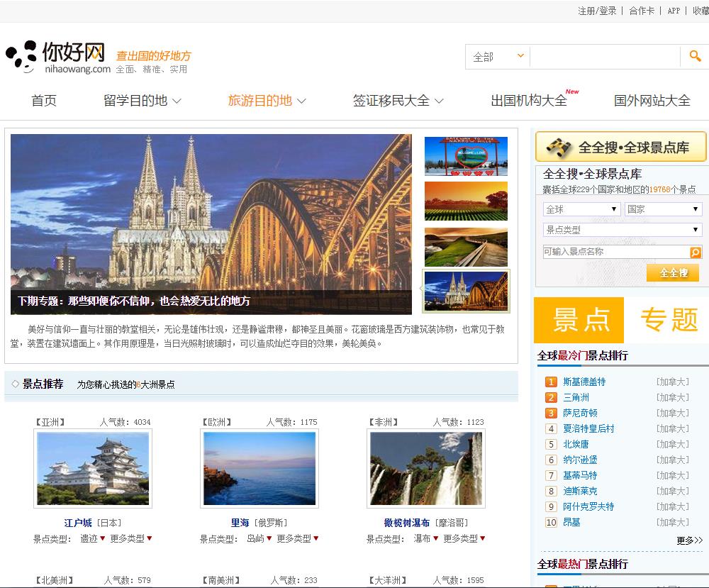Click rank badge 3 next to 萨尼奇顿
709x588 pixels.
tap(551, 413)
